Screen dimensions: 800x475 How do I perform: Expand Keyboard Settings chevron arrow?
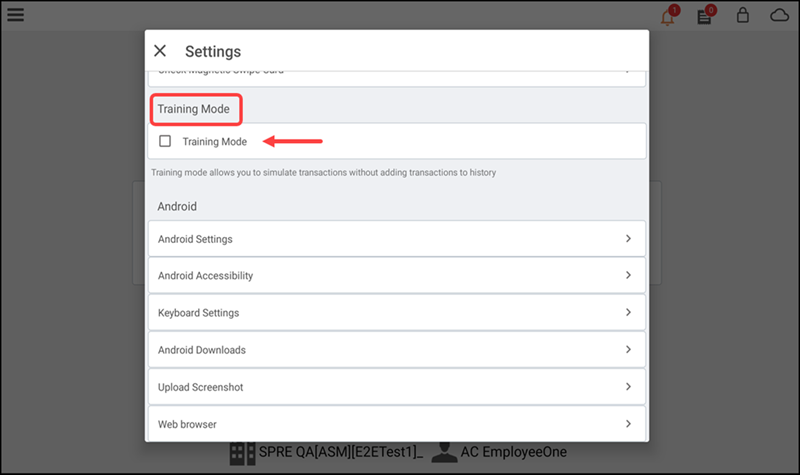tap(628, 312)
